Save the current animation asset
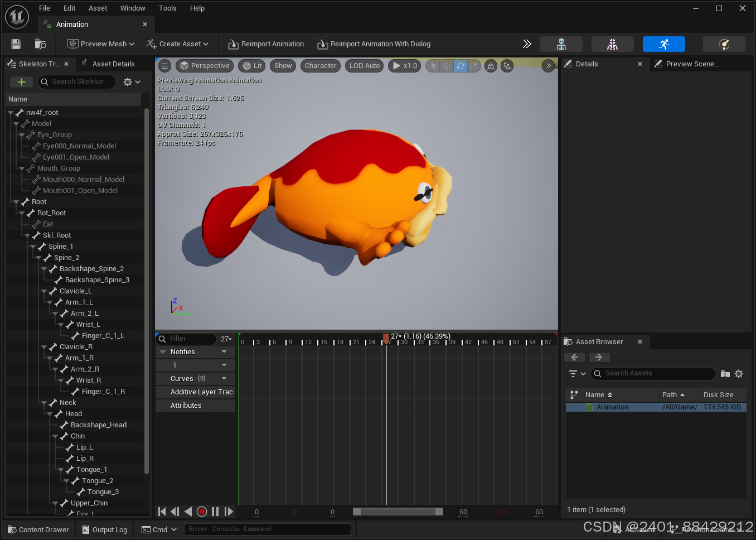Viewport: 756px width, 540px height. click(16, 44)
